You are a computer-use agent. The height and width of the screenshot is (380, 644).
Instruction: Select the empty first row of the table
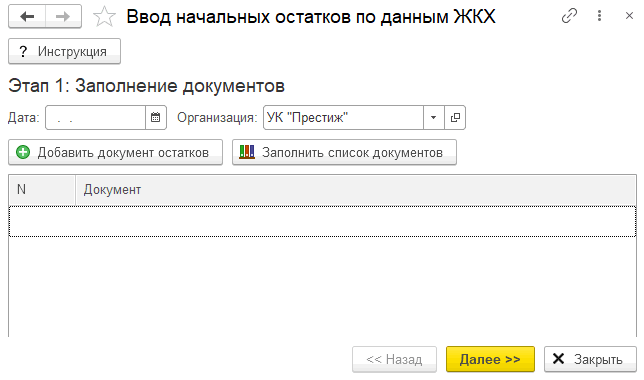tap(322, 221)
